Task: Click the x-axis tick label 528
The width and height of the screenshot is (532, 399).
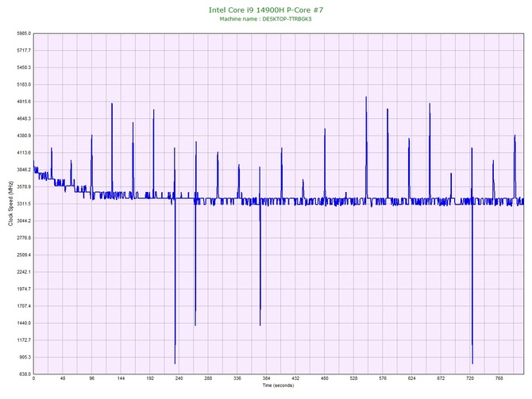Action: [354, 378]
